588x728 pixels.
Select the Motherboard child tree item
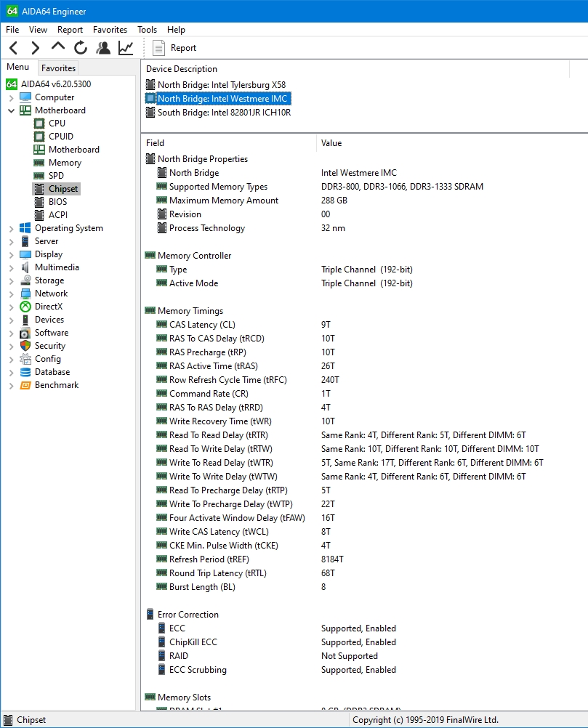click(x=74, y=150)
